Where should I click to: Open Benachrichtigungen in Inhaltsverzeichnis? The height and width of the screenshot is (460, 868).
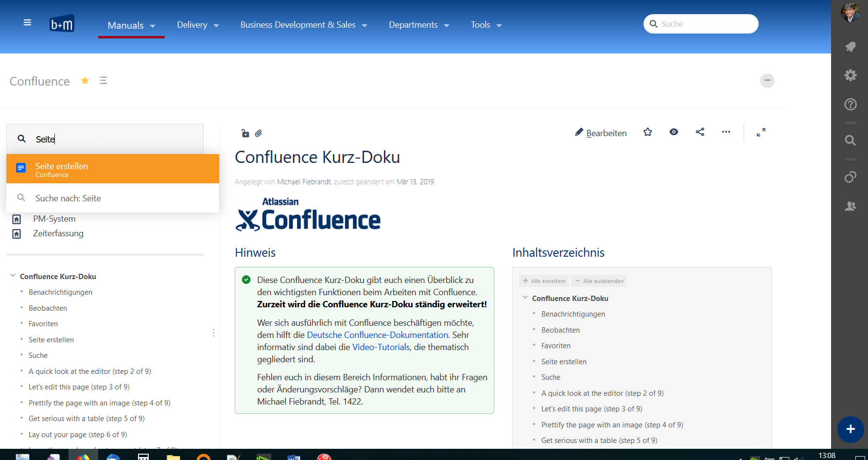(x=573, y=314)
